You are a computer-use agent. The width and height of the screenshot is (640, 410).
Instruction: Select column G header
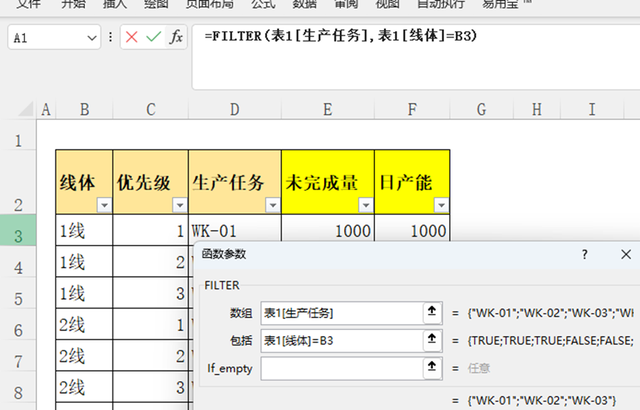click(x=482, y=109)
